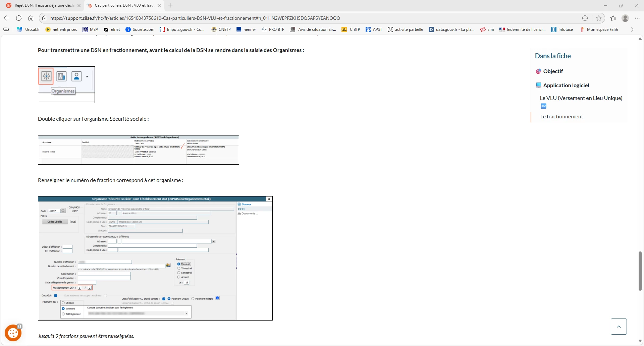Open the Infotaxe bookmark

[562, 30]
